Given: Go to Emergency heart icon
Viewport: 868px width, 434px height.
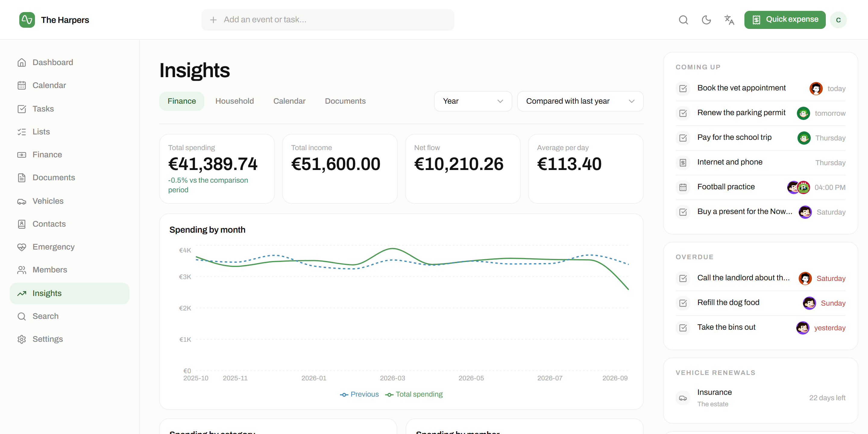Looking at the screenshot, I should pos(22,247).
